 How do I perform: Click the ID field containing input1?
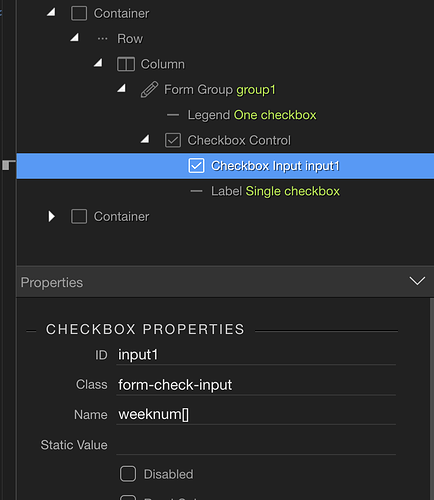[x=256, y=355]
